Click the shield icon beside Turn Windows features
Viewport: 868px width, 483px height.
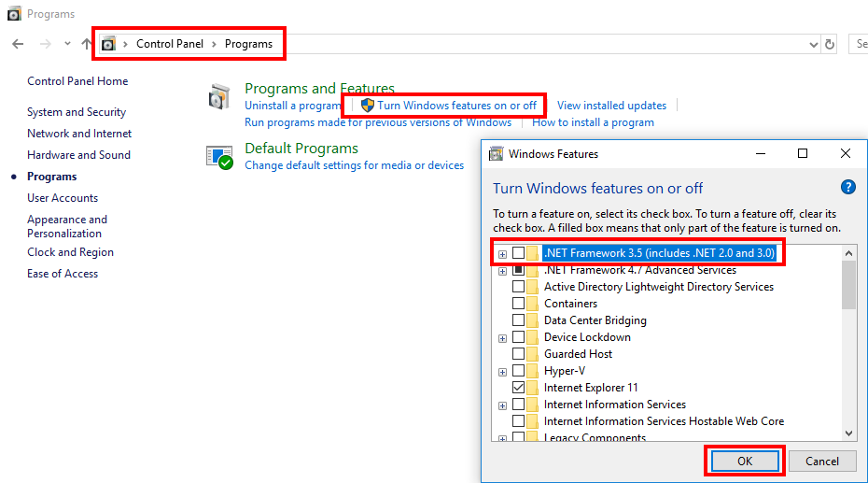click(368, 106)
